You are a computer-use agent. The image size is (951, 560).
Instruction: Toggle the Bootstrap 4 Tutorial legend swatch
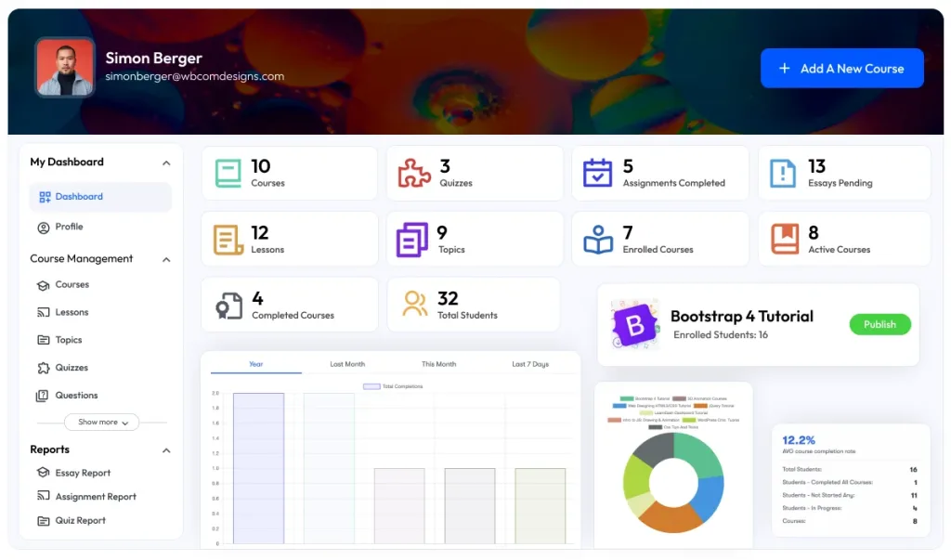point(627,399)
